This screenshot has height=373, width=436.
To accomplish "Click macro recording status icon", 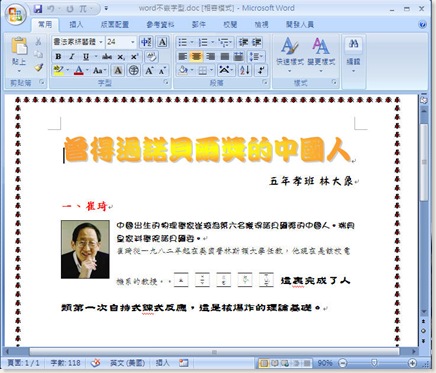I will click(183, 363).
